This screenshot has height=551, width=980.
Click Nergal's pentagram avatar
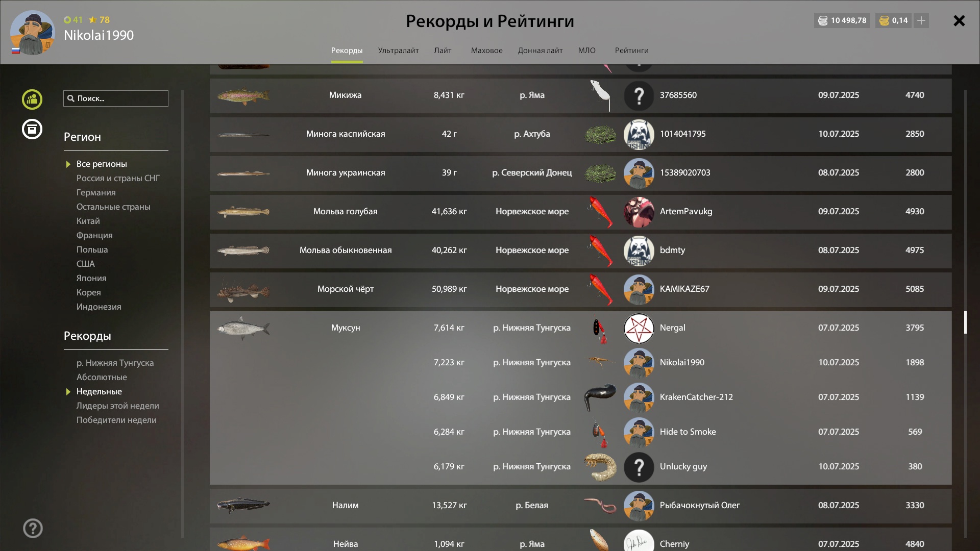click(x=639, y=328)
